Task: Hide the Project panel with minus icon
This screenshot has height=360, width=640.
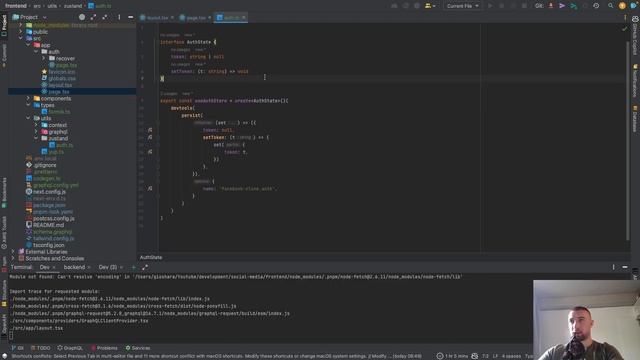Action: point(131,17)
